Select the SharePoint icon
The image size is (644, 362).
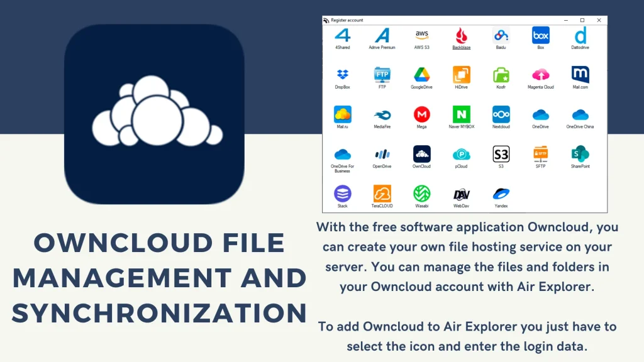coord(580,155)
